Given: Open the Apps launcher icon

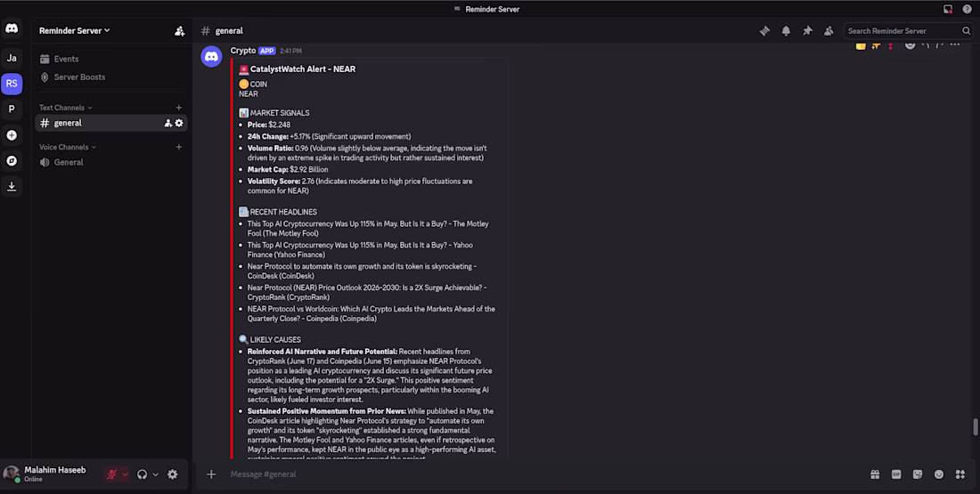Looking at the screenshot, I should click(960, 474).
